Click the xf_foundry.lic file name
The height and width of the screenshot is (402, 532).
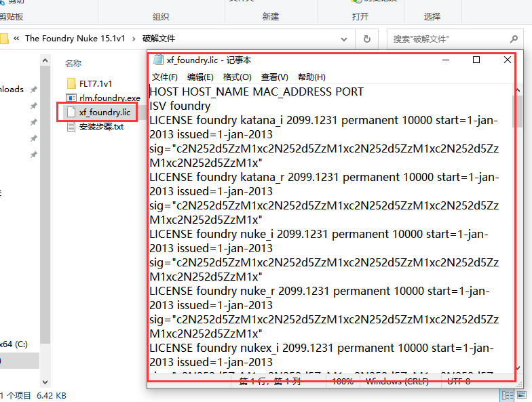pos(104,113)
